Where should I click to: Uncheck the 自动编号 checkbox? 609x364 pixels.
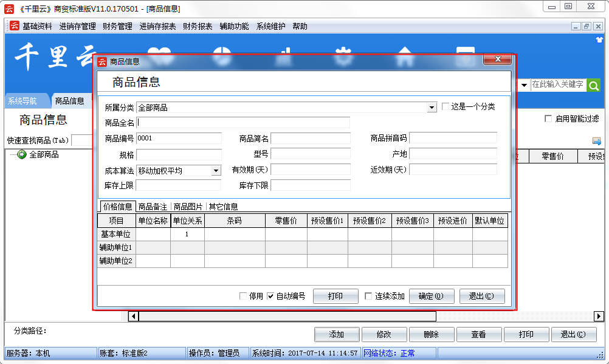click(x=270, y=297)
